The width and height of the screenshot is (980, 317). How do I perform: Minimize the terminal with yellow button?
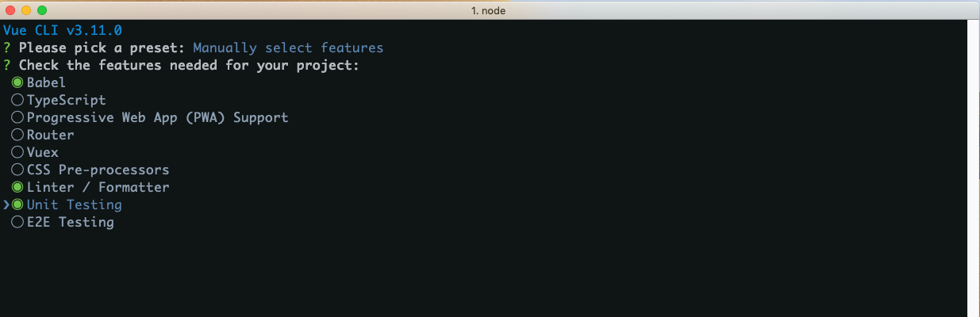pos(26,10)
